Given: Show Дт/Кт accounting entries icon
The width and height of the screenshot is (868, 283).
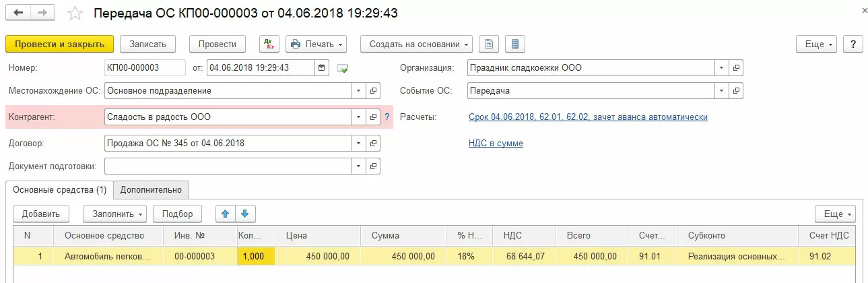Looking at the screenshot, I should click(x=269, y=44).
